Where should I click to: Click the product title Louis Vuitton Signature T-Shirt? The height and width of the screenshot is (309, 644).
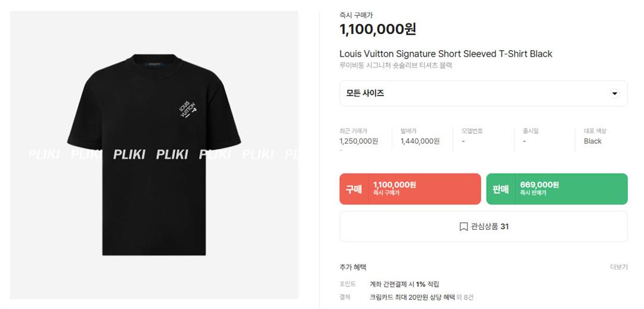click(445, 54)
